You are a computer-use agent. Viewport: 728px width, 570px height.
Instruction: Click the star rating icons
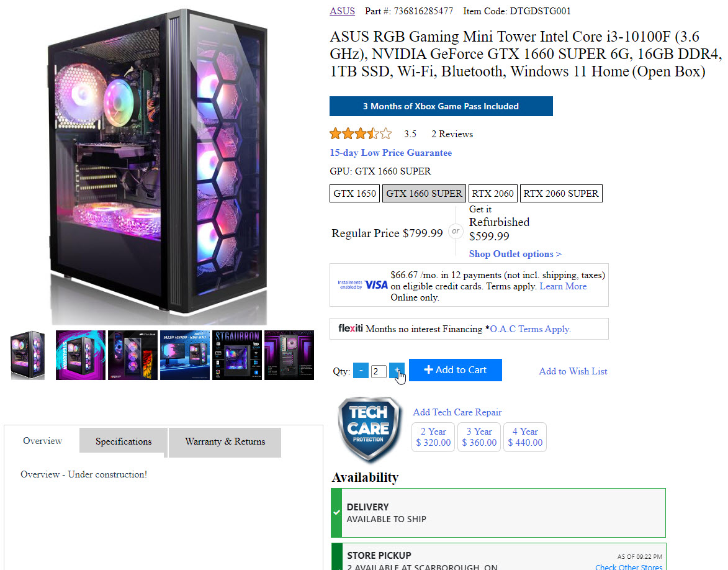tap(361, 134)
